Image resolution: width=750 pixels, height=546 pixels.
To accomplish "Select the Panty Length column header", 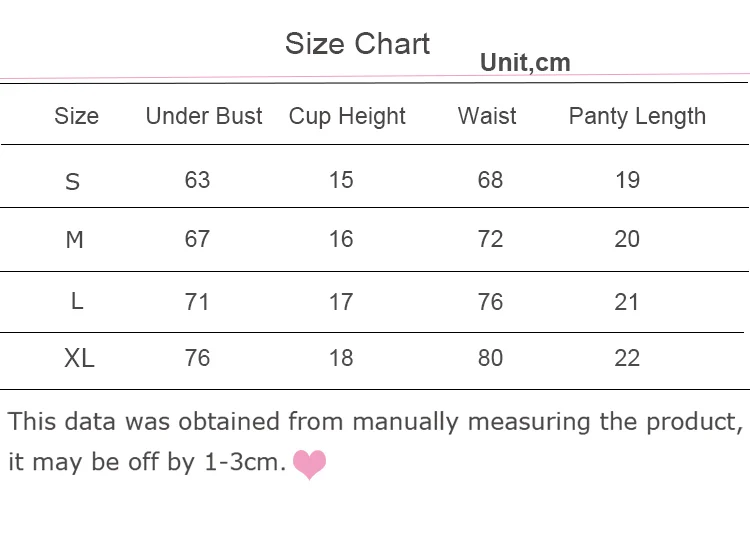I will (x=637, y=116).
